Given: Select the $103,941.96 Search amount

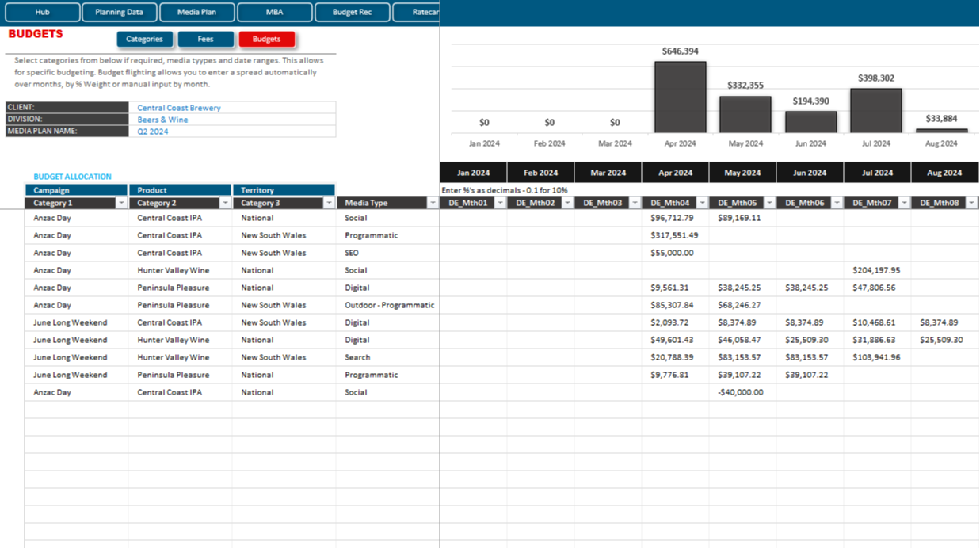Looking at the screenshot, I should tap(877, 357).
